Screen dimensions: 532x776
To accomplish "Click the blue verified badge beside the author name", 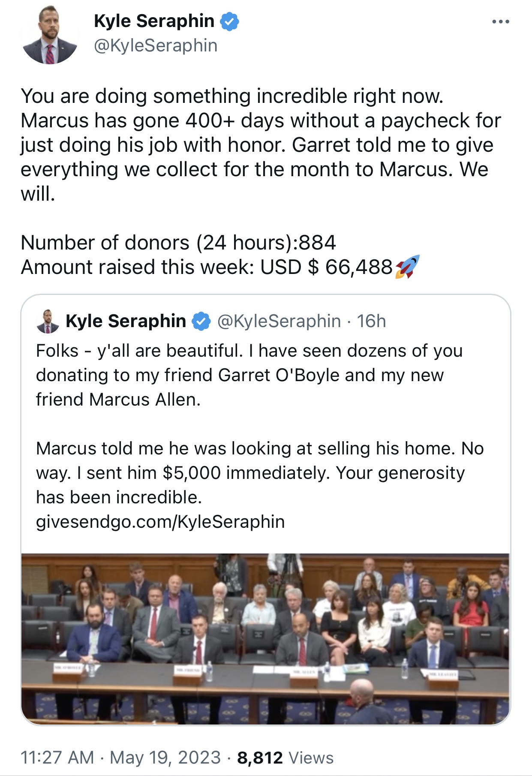I will coord(230,21).
